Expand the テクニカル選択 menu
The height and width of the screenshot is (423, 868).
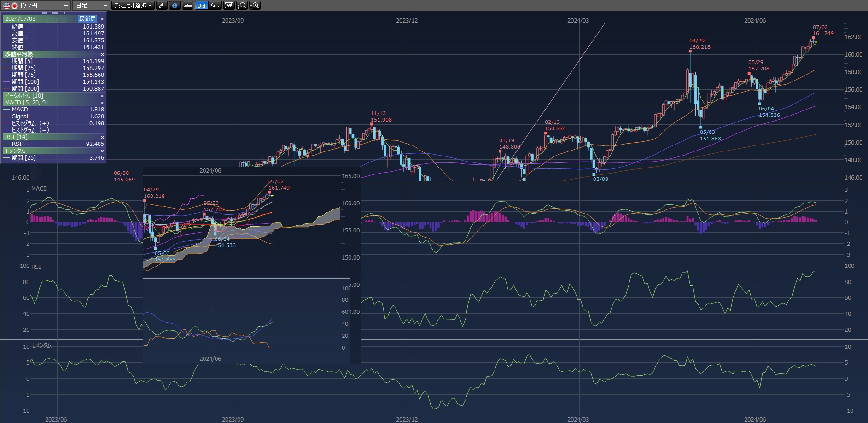pyautogui.click(x=133, y=6)
